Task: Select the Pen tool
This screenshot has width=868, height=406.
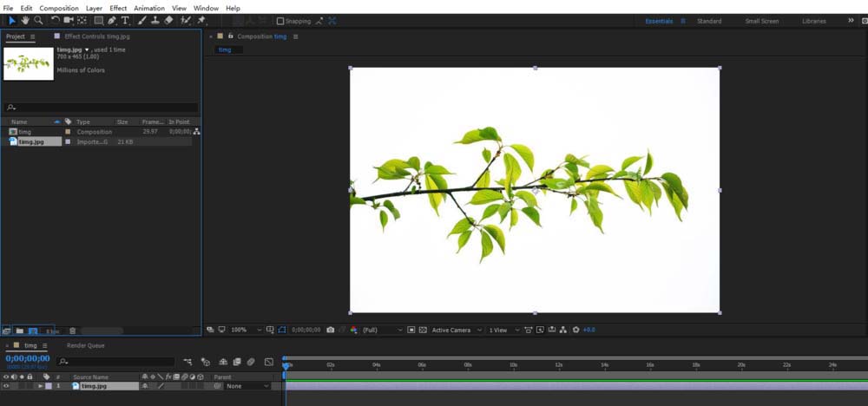Action: click(113, 20)
